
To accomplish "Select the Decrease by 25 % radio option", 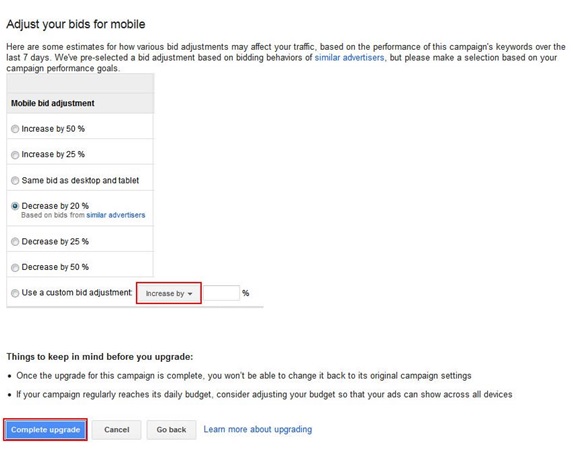I will tap(15, 242).
